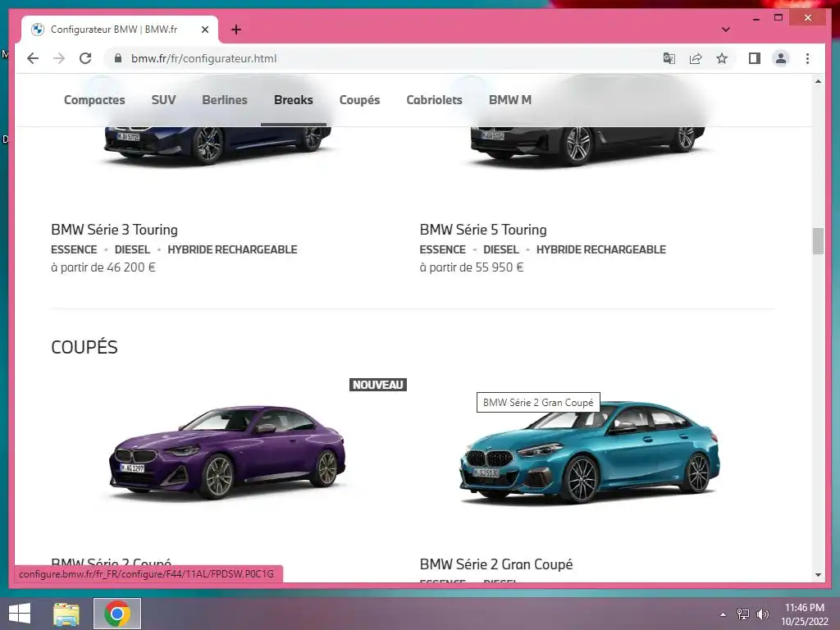The width and height of the screenshot is (840, 630).
Task: Click the scrollbar up arrow
Action: (818, 81)
